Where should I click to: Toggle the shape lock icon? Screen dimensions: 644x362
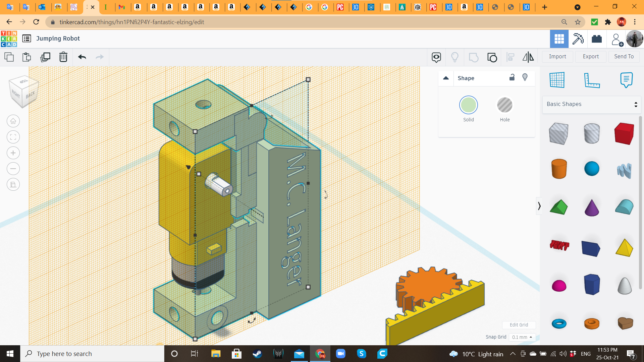[512, 77]
